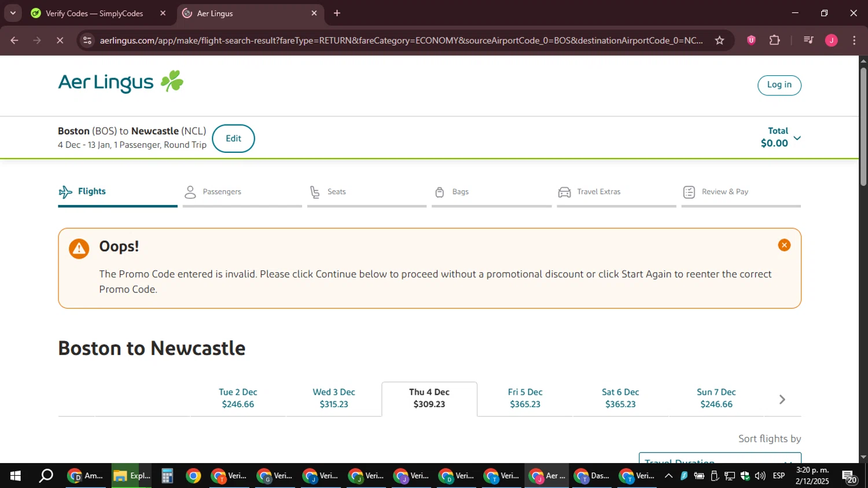
Task: Click the Seats step icon
Action: pyautogui.click(x=315, y=192)
